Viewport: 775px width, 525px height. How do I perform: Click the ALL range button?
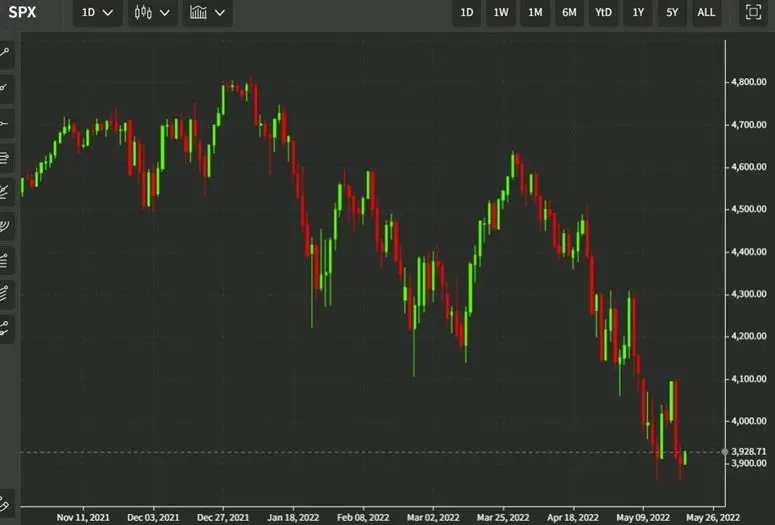click(706, 13)
